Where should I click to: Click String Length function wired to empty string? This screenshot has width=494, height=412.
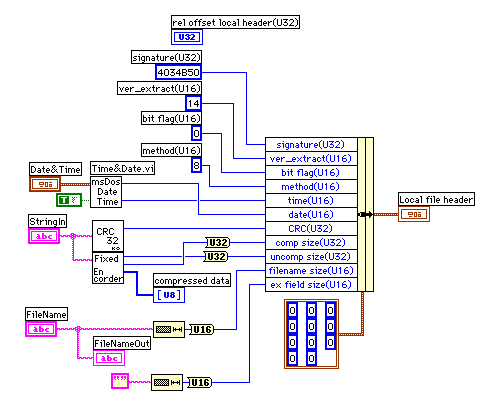167,383
